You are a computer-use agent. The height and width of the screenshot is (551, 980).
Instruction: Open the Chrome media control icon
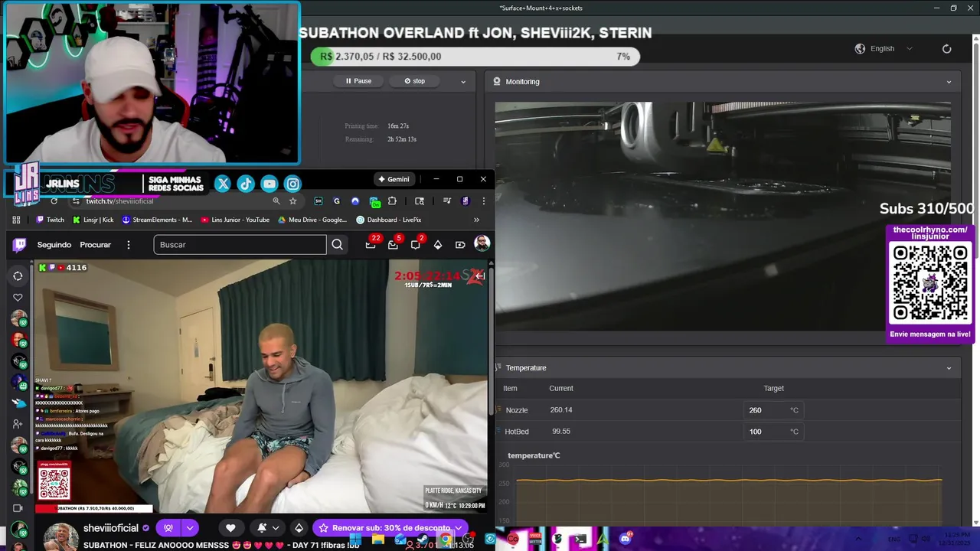(x=447, y=201)
